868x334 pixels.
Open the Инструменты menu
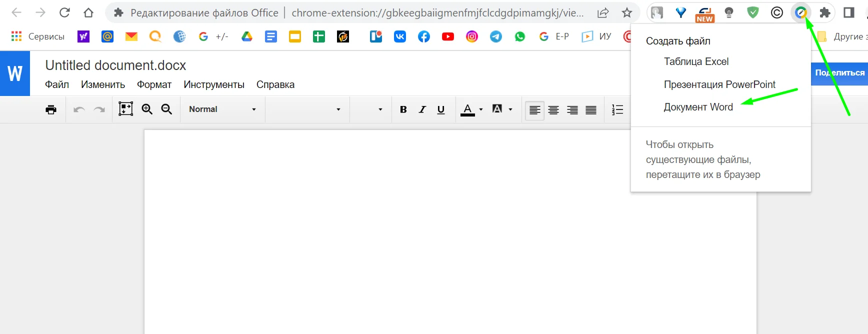(x=214, y=84)
